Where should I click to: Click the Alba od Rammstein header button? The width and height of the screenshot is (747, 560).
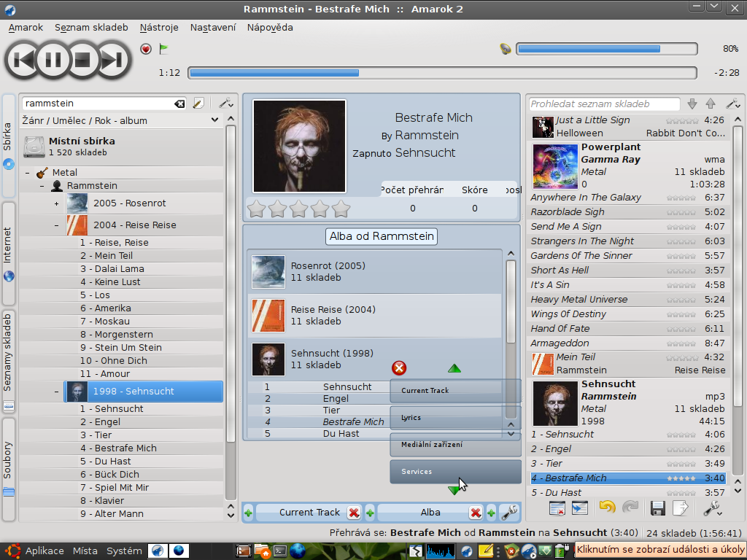(x=382, y=236)
